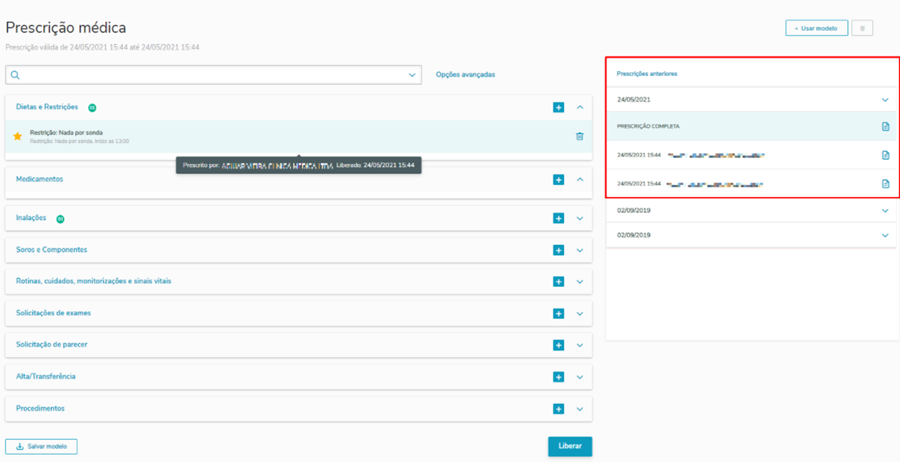Toggle favorite star on Nada por sonda

(x=17, y=136)
